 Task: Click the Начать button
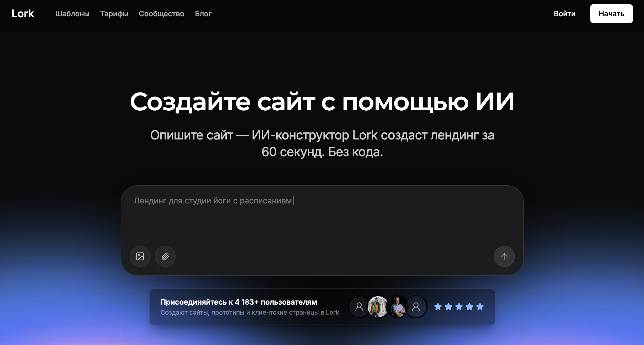click(x=611, y=14)
